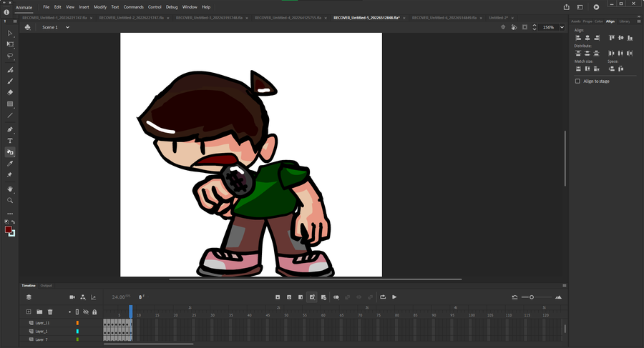
Task: Click the Quick Share and Publish icon
Action: pyautogui.click(x=567, y=7)
